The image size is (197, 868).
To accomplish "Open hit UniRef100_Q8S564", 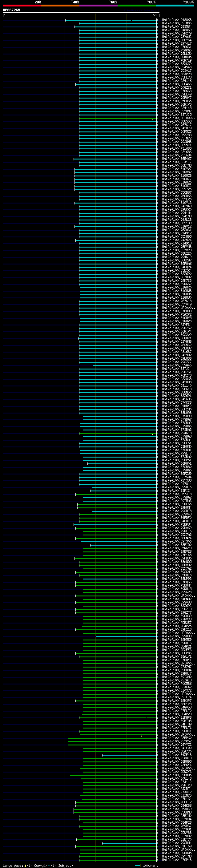I will coord(177,26).
